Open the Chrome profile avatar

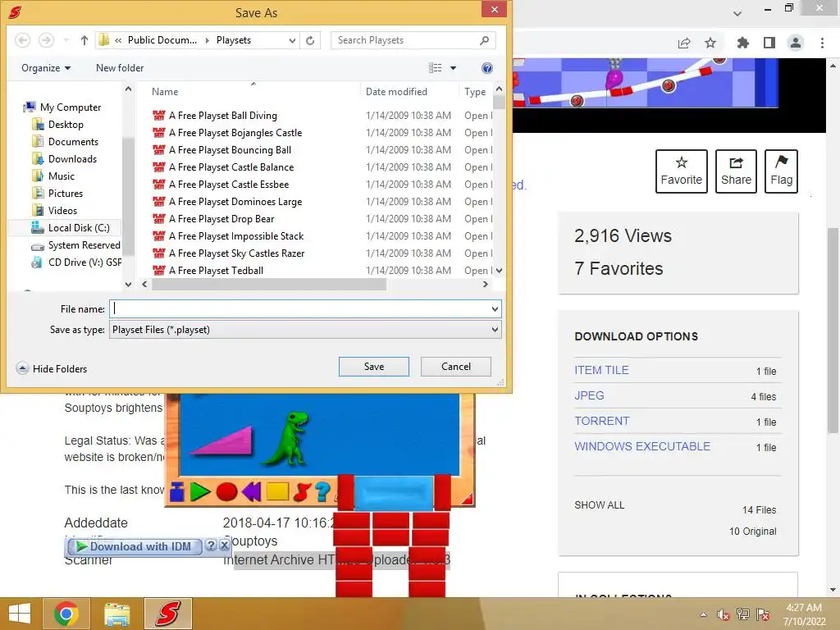(x=796, y=43)
